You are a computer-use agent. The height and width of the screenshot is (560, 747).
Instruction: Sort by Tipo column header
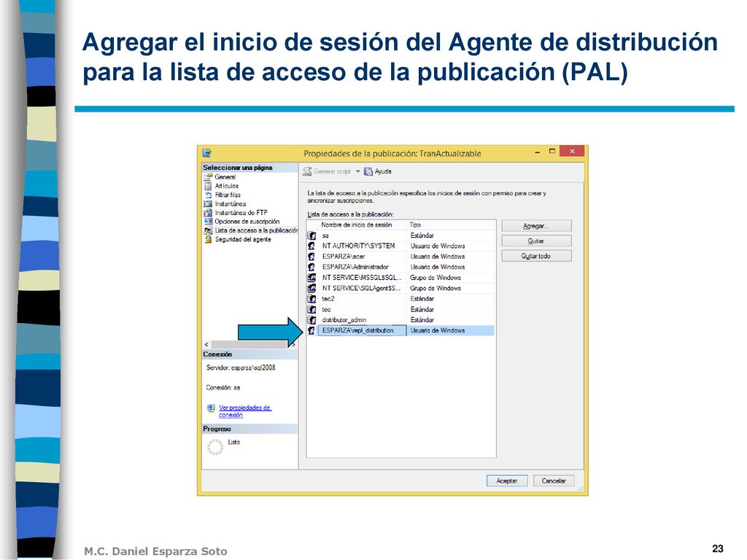(x=451, y=225)
